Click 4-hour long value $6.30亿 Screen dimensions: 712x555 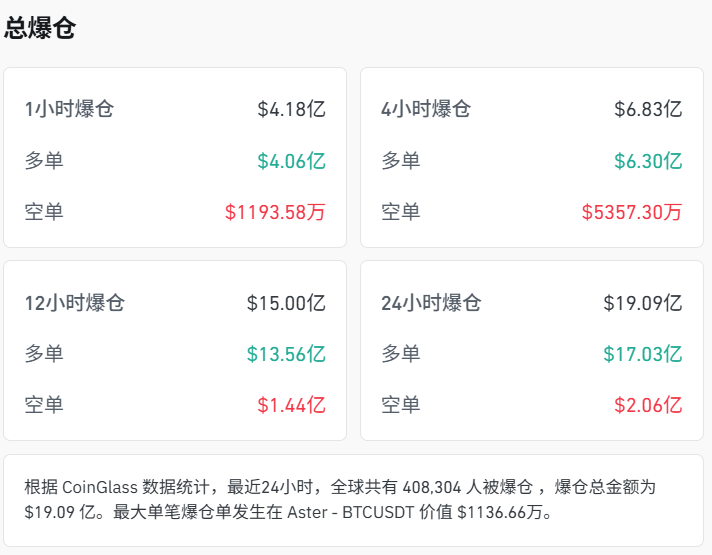tap(648, 160)
